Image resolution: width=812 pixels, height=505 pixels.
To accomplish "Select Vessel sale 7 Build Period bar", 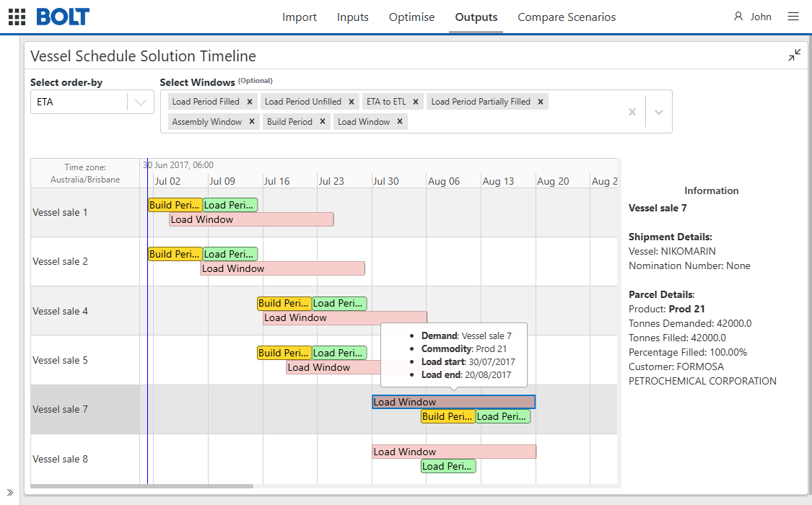I will tap(448, 416).
